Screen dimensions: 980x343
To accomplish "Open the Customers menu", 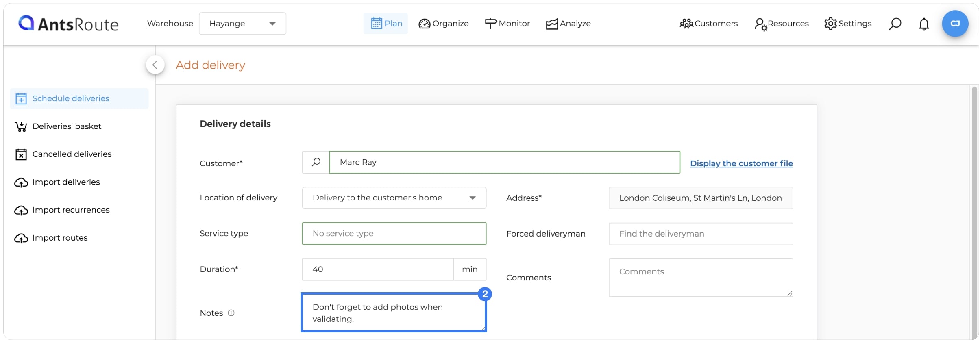I will pos(708,24).
